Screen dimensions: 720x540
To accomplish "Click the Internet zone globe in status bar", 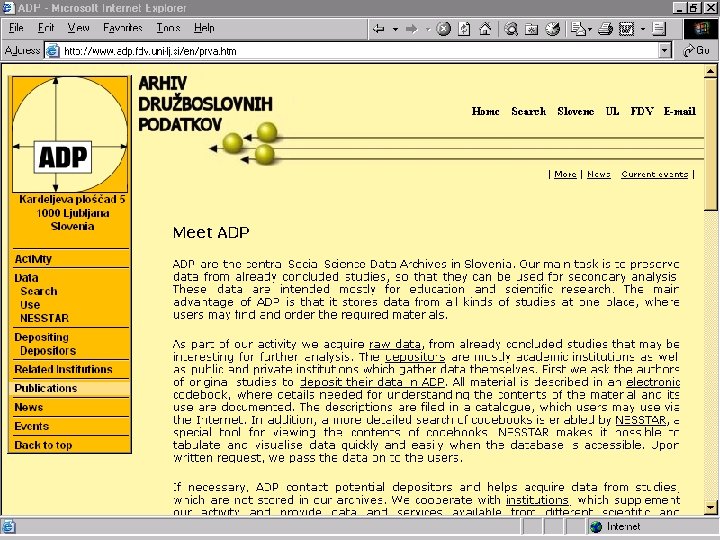I will tap(596, 527).
